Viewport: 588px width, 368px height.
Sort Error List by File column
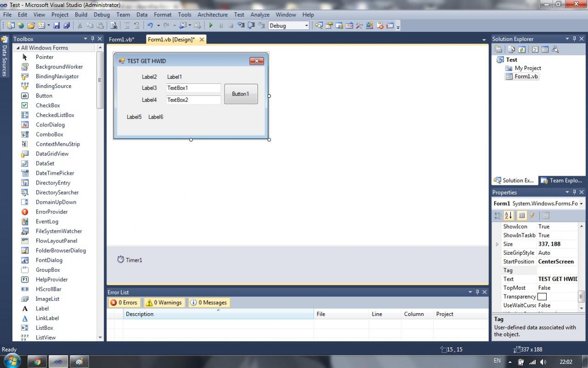[341, 314]
